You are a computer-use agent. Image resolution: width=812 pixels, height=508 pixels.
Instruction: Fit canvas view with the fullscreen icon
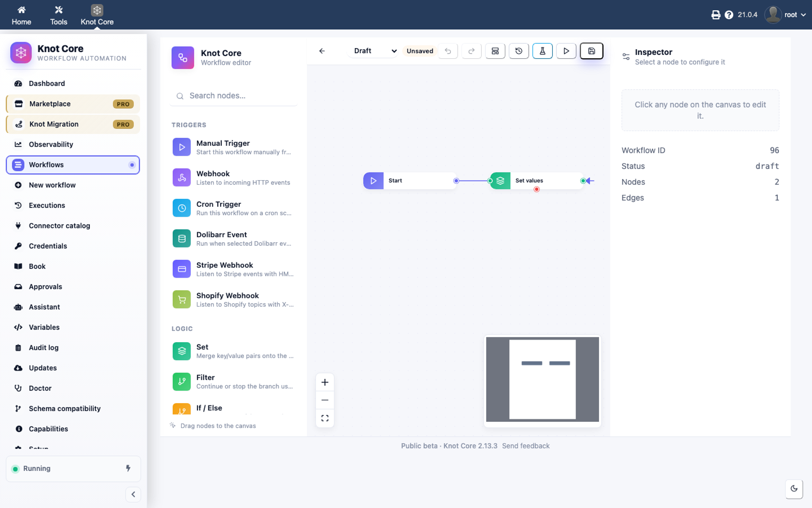coord(325,418)
